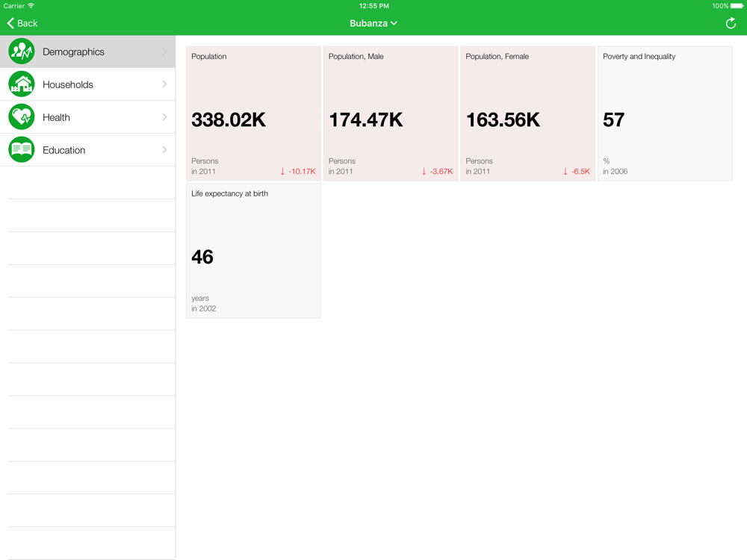Expand the Education row chevron
The image size is (747, 560).
[x=164, y=149]
